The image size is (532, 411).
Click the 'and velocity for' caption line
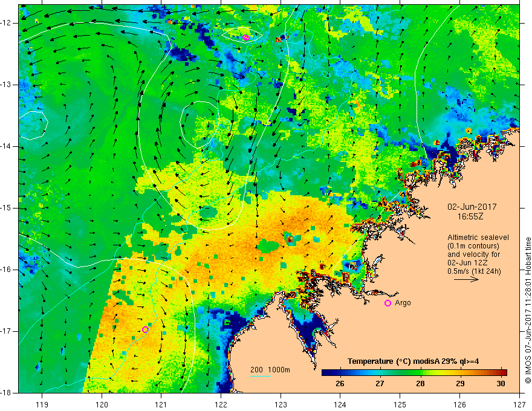(473, 254)
